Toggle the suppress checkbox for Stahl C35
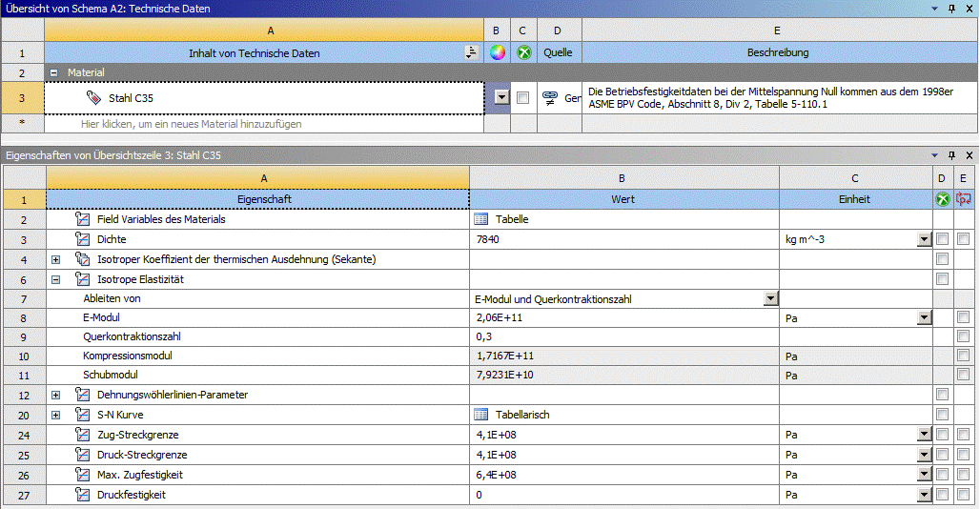 tap(522, 98)
